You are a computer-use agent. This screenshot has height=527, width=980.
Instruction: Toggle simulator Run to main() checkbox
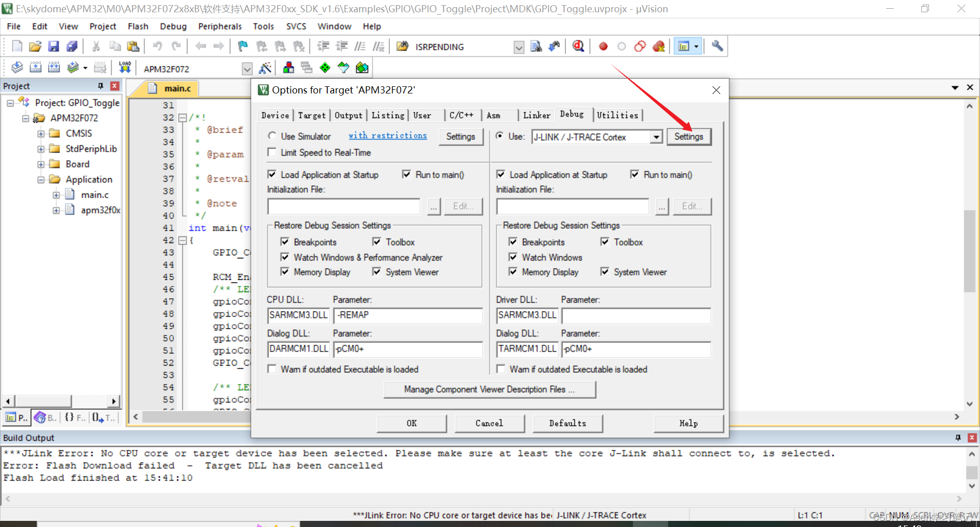pos(406,174)
